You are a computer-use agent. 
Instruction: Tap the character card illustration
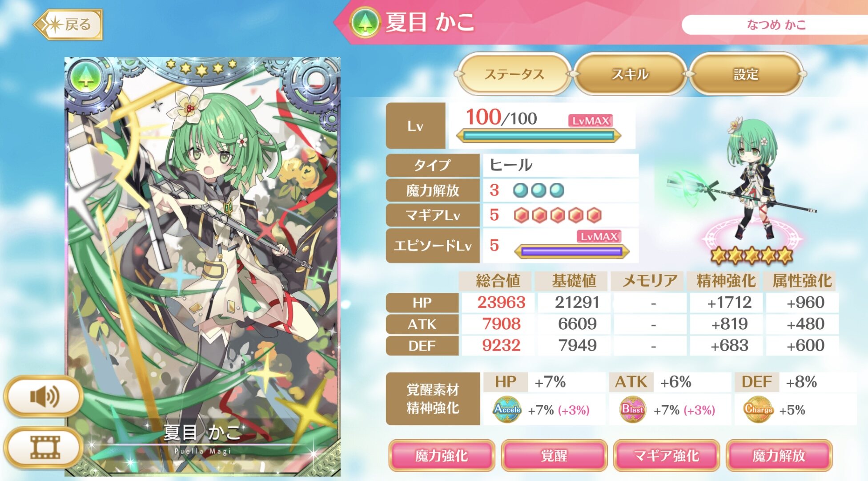coord(202,266)
